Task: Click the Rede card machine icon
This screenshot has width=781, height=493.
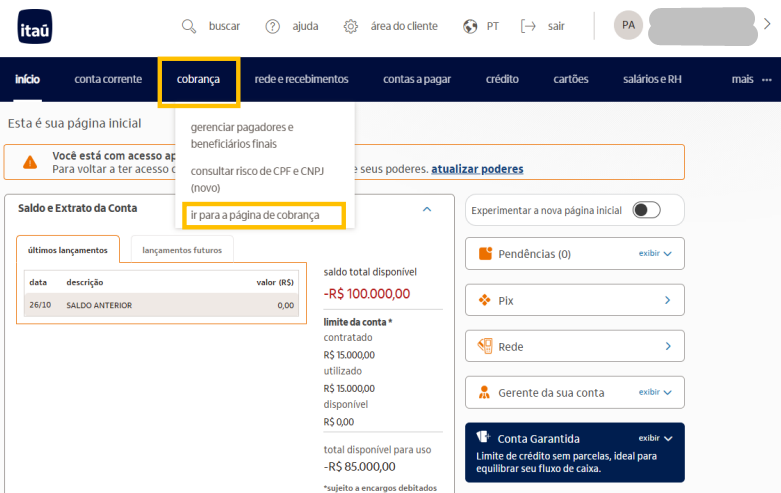Action: coord(485,346)
